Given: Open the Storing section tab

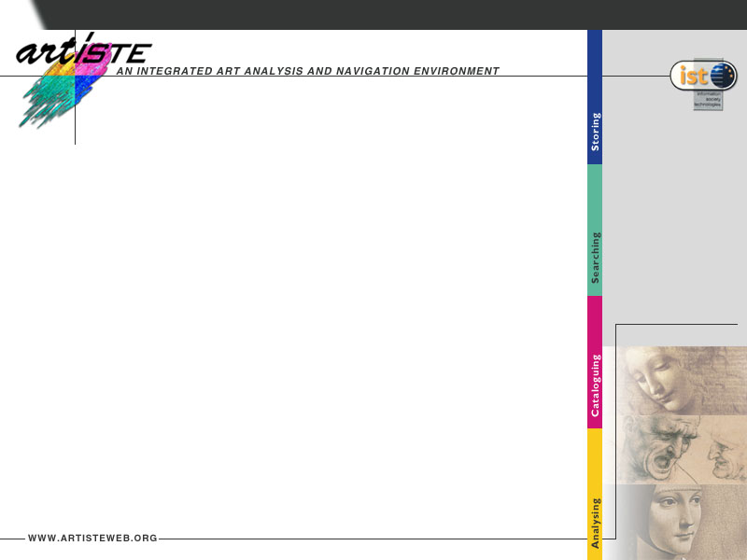Looking at the screenshot, I should (x=595, y=132).
